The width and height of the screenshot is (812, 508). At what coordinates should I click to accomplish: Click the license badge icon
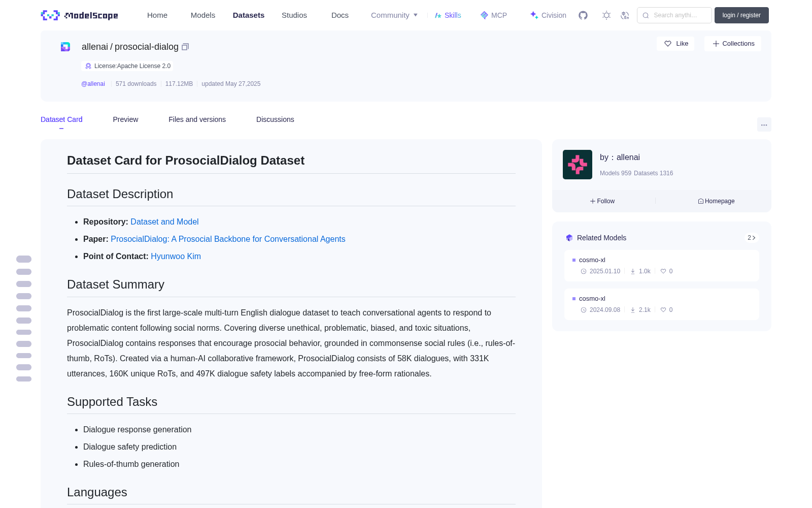click(88, 66)
